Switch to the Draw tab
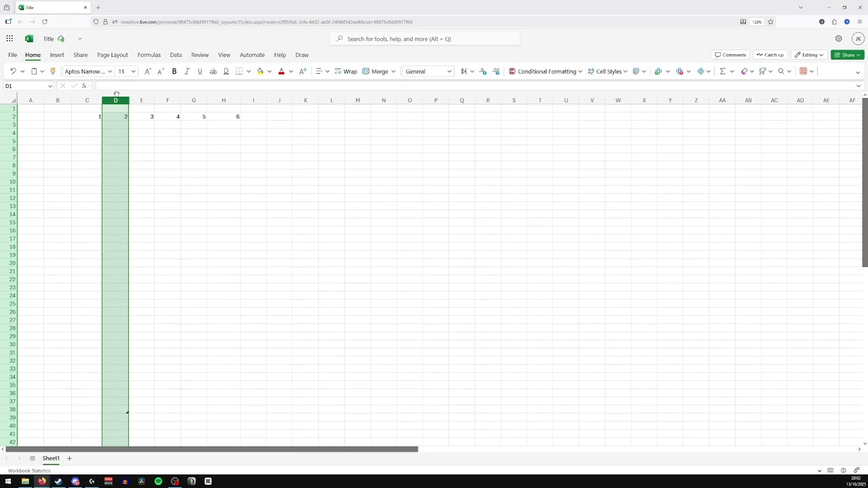 tap(302, 55)
